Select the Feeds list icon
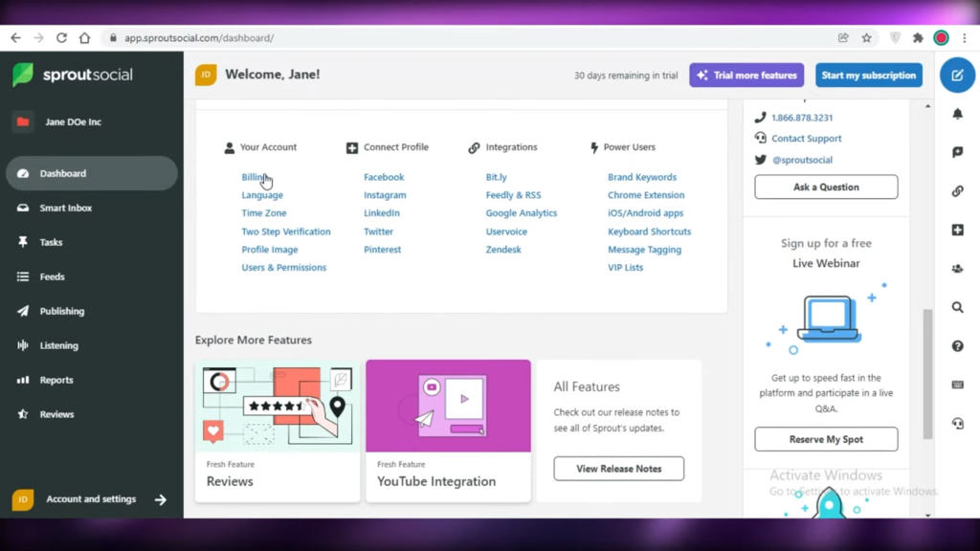The height and width of the screenshot is (551, 980). [x=24, y=276]
